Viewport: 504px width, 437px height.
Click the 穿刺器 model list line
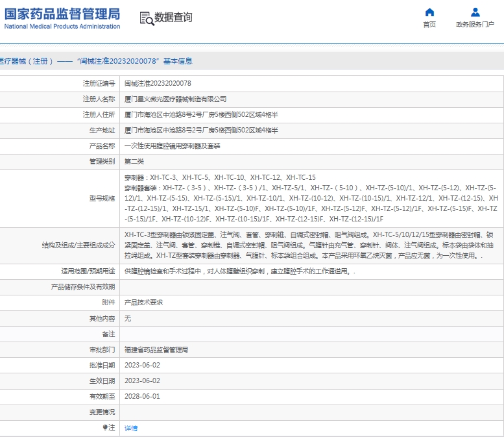(220, 177)
